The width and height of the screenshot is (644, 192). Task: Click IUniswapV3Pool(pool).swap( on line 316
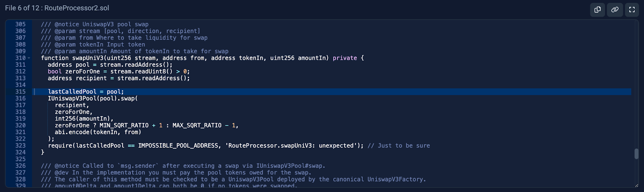[x=93, y=99]
